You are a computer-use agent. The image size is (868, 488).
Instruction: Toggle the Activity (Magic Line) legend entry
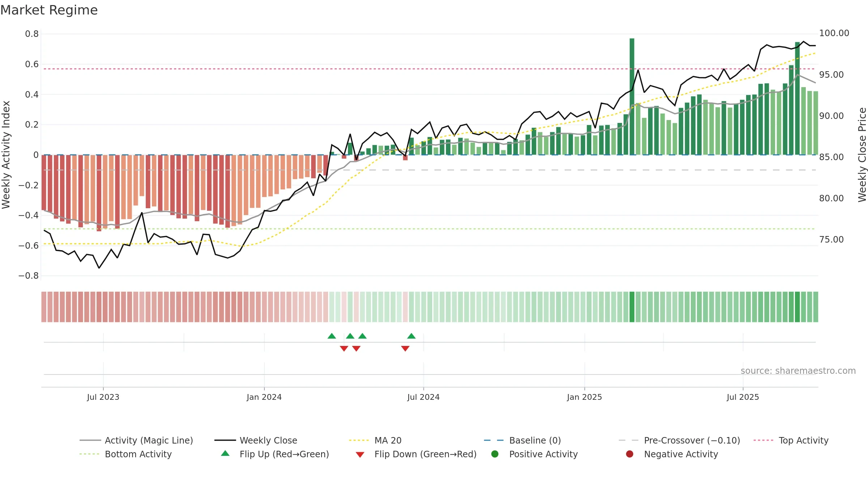pyautogui.click(x=136, y=440)
